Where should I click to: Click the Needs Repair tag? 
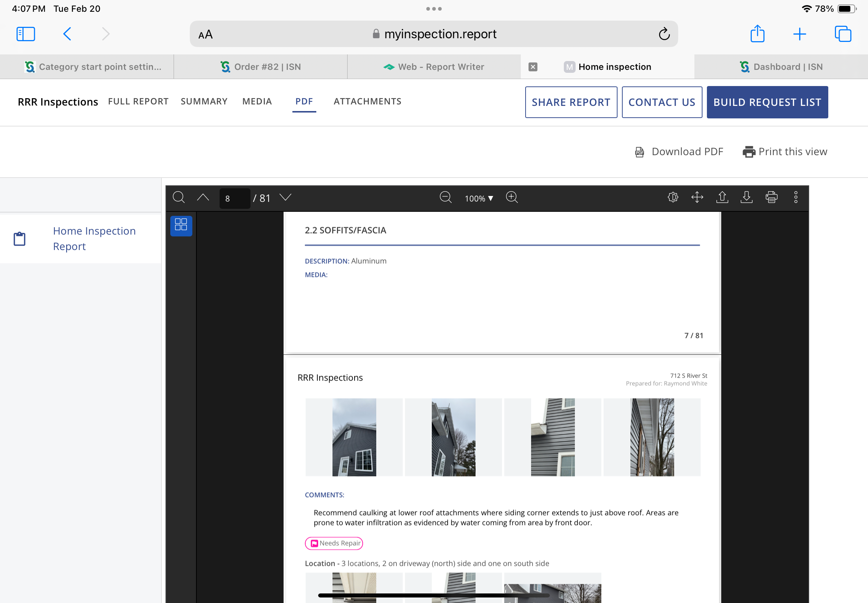coord(334,543)
